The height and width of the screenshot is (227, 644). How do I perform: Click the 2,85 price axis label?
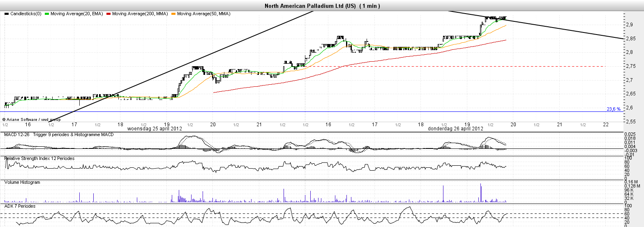630,39
